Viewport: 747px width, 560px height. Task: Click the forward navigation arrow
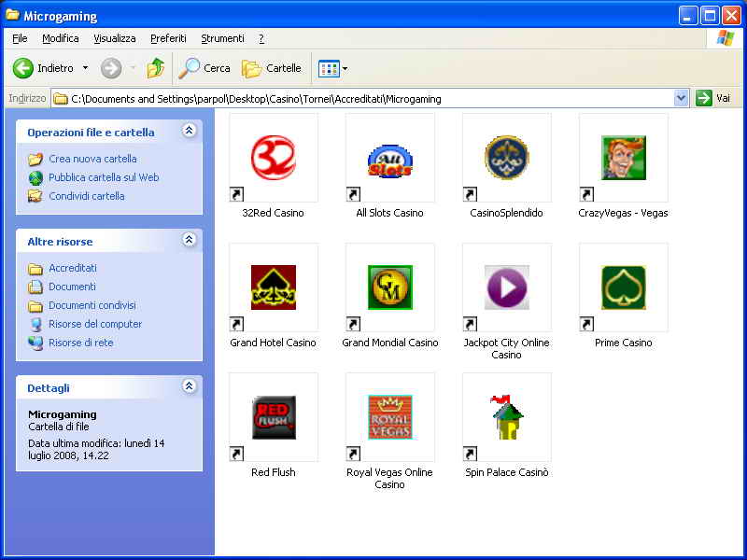point(111,68)
